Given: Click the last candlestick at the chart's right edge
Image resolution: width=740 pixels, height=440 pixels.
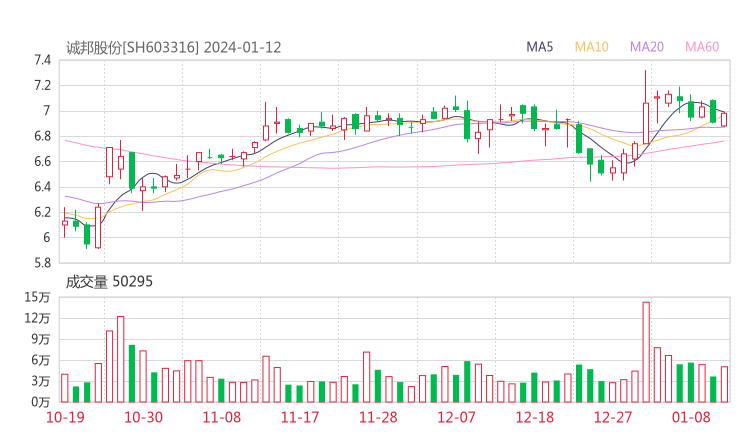Looking at the screenshot, I should (724, 119).
